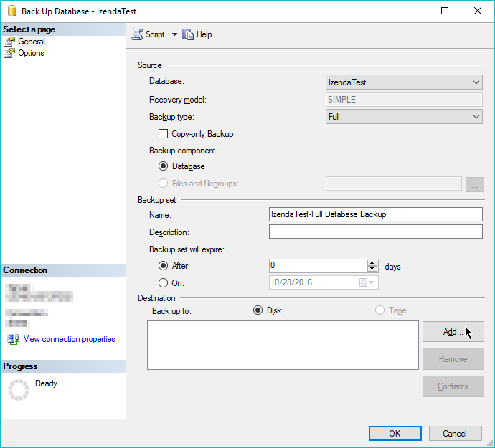Click the Help toolbar label
495x448 pixels.
click(x=204, y=34)
